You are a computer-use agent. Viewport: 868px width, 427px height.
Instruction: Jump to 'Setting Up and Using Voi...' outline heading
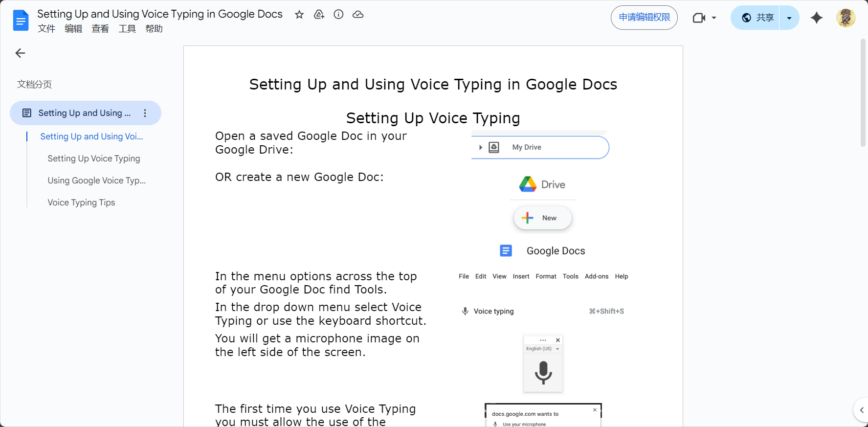91,136
